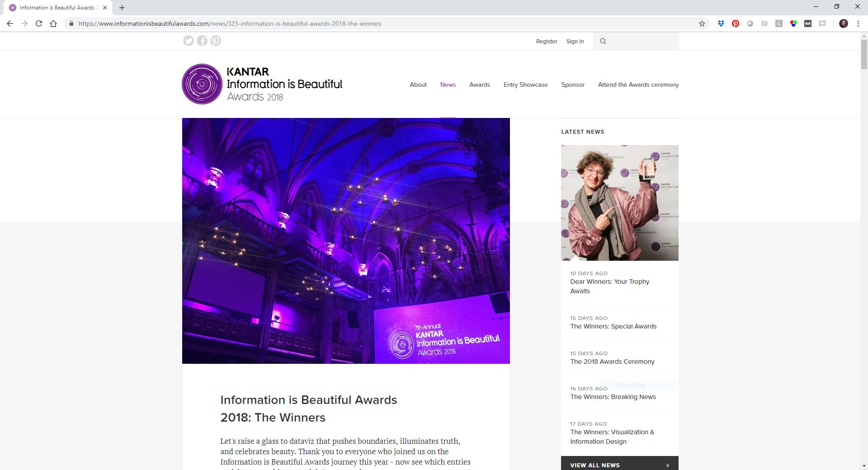
Task: Click the VIEW ALL NEWS button
Action: click(x=619, y=465)
